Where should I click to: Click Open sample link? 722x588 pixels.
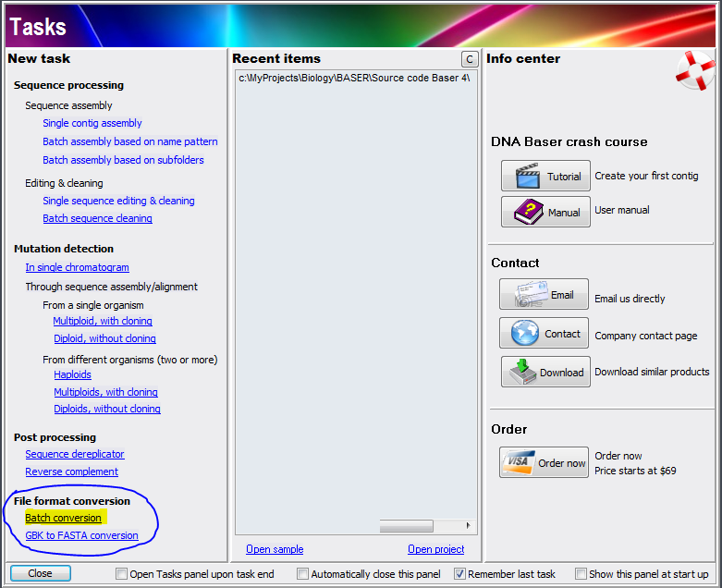pos(275,549)
